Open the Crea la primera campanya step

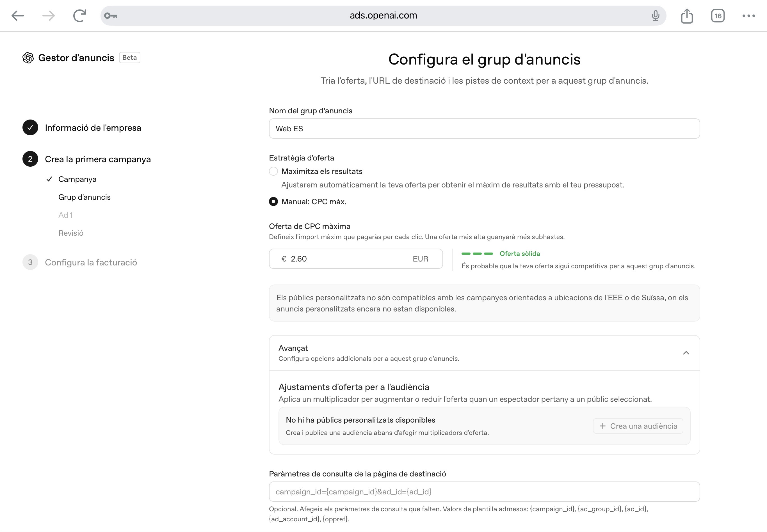[98, 159]
